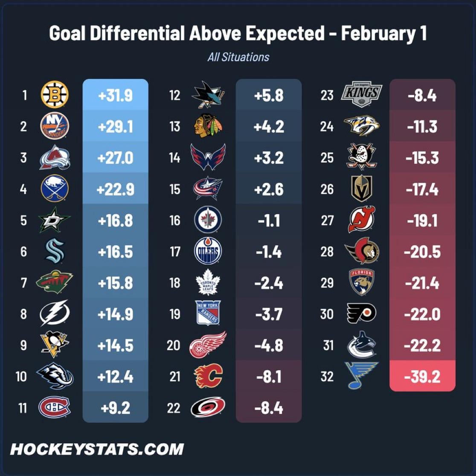Choose the Tampa Bay Lightning logo
476x476 pixels.
(55, 314)
